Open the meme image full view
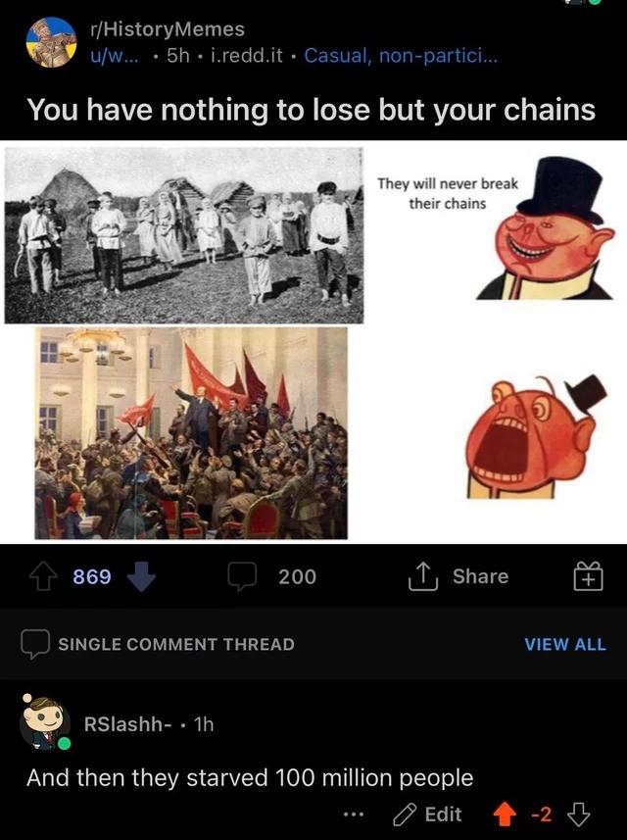 tap(313, 342)
